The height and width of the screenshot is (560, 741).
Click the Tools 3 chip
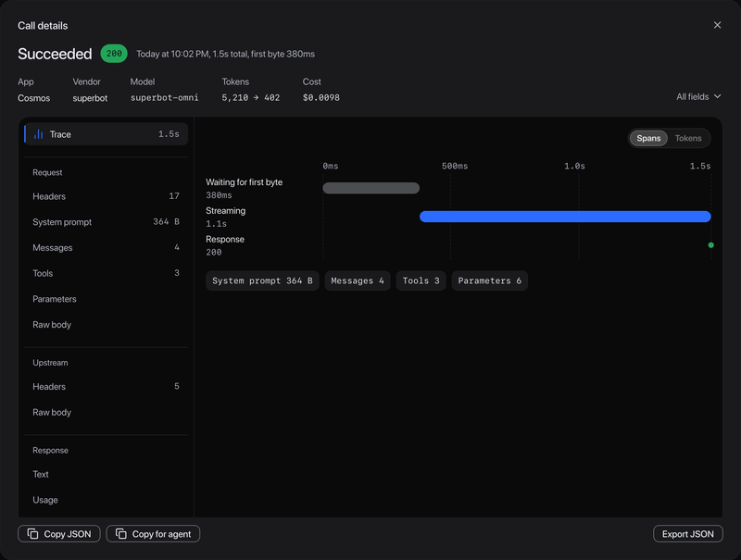coord(421,280)
